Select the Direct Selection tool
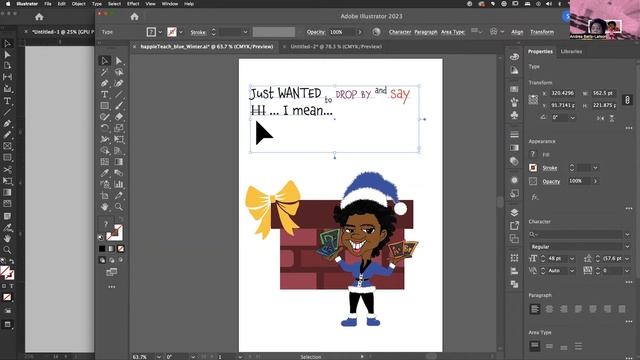640x360 pixels. 119,61
